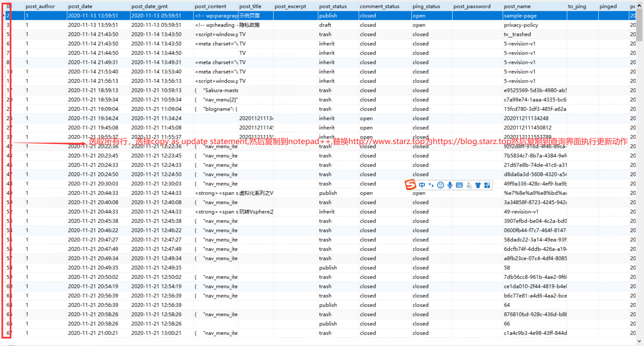Click the post_name cell containing '64'
Image resolution: width=644 pixels, height=346 pixels.
[x=535, y=305]
